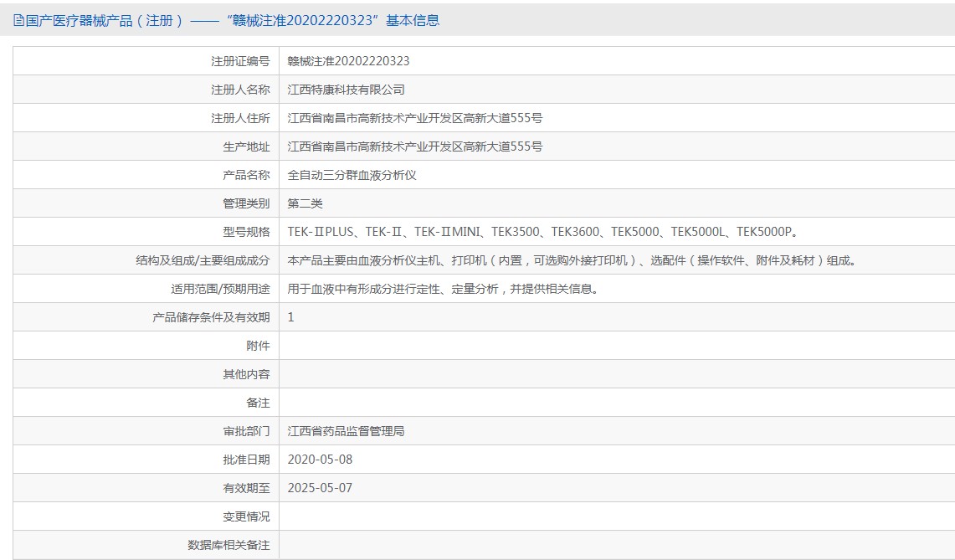The width and height of the screenshot is (955, 560).
Task: Click the structure description starting 本产品主要由
Action: [x=572, y=260]
